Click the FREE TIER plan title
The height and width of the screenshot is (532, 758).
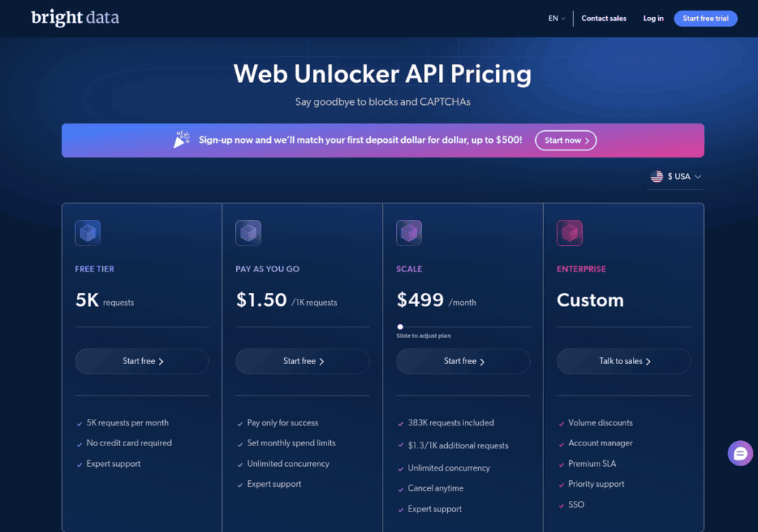click(95, 269)
